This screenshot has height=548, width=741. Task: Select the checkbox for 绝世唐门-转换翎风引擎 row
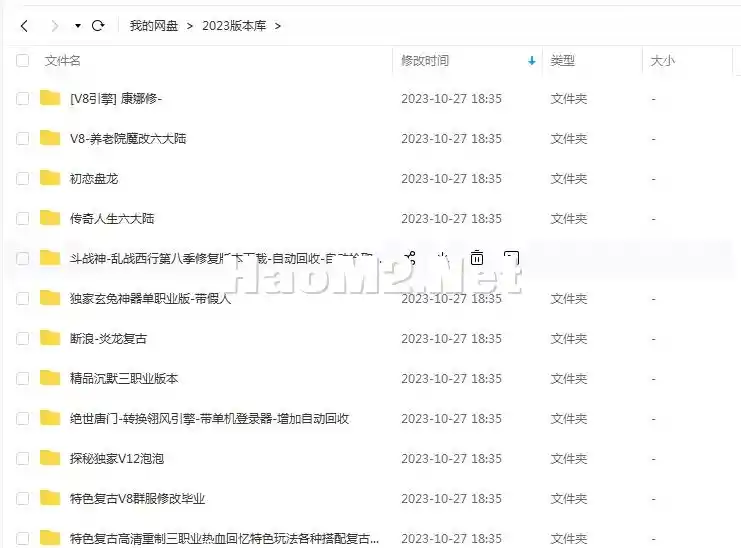(23, 419)
